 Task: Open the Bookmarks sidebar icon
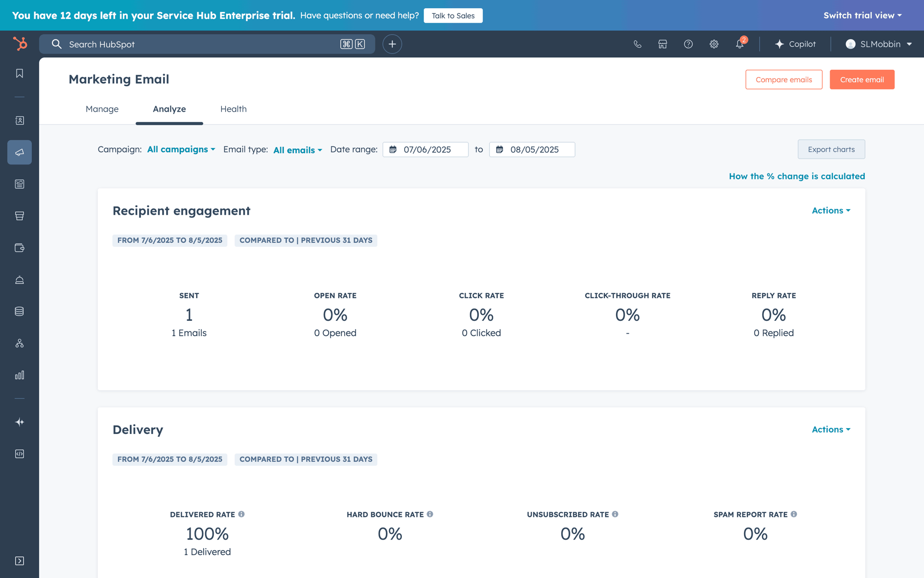[19, 73]
